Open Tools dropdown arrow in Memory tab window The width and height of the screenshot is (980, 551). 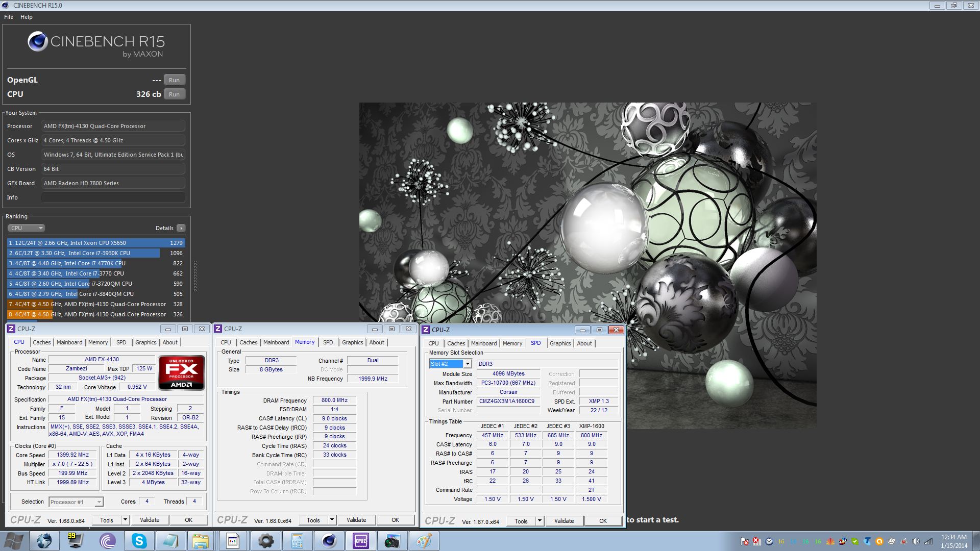coord(332,520)
